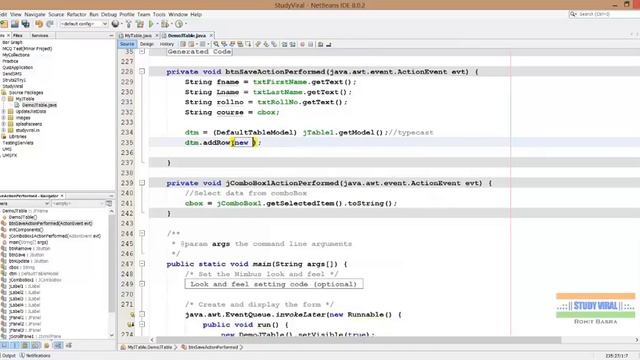Click the Profile Project clock icon
Image resolution: width=640 pixels, height=360 pixels.
tap(179, 24)
